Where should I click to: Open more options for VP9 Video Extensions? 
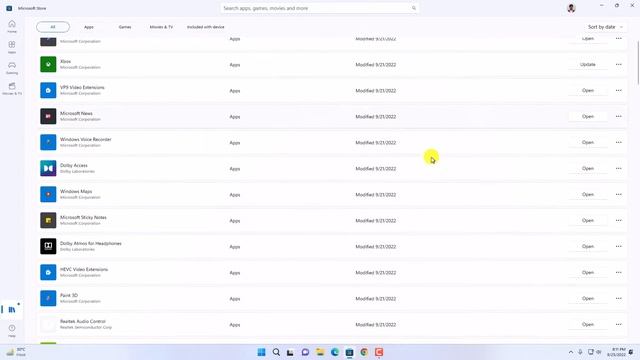[619, 90]
